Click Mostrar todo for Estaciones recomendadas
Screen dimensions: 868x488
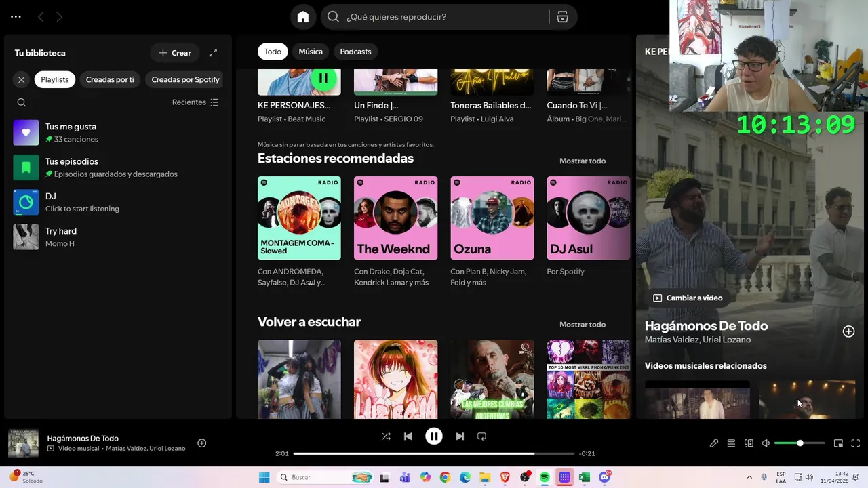coord(583,161)
